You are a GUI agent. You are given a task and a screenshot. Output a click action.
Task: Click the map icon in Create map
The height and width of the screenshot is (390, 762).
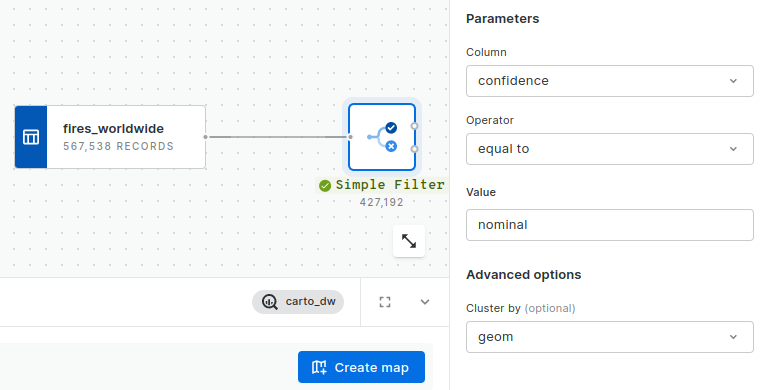(319, 367)
